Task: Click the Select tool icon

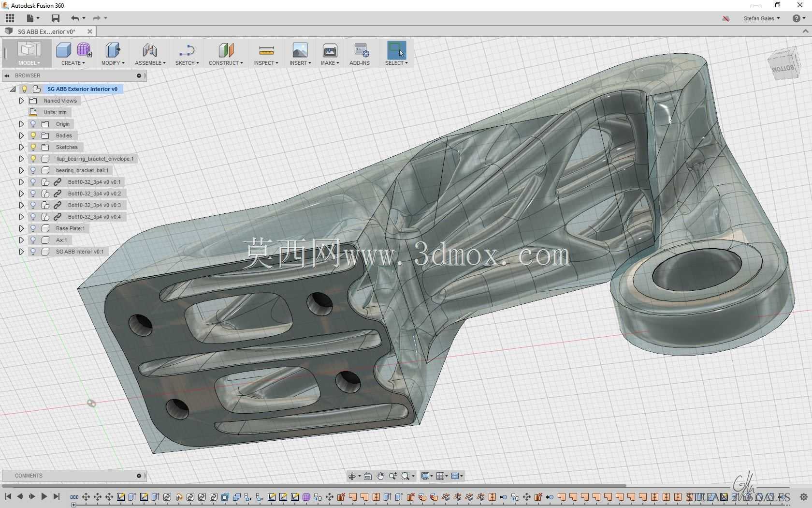Action: point(396,50)
